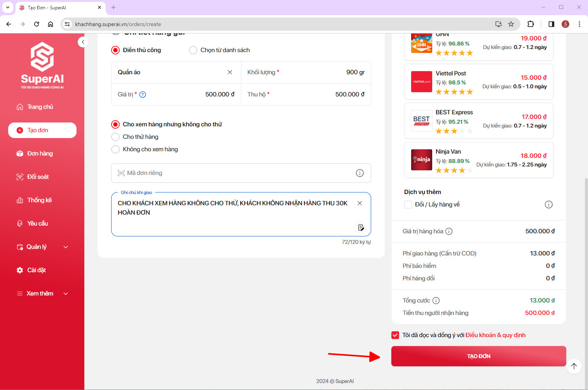Select Cho xem hàng nhưng không cho thử

click(x=115, y=124)
